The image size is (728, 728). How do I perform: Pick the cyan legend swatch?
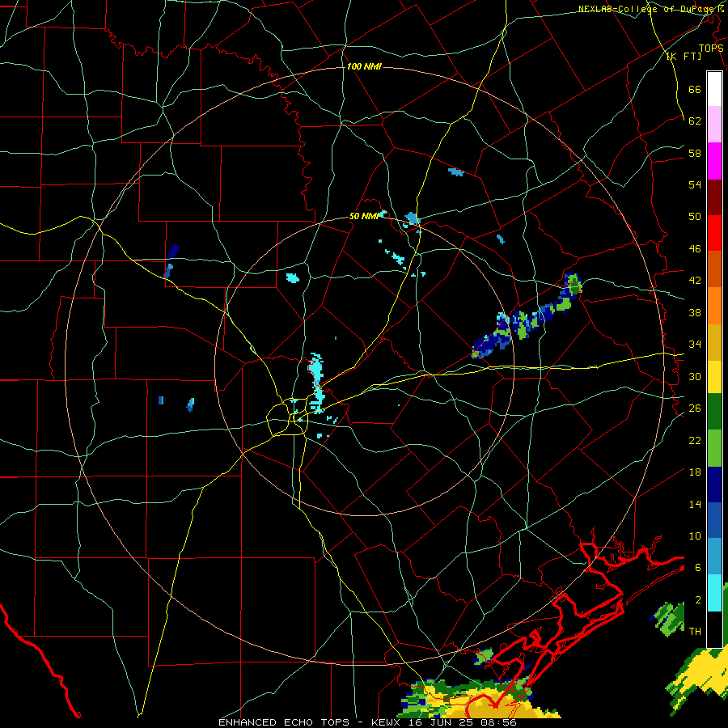(714, 593)
